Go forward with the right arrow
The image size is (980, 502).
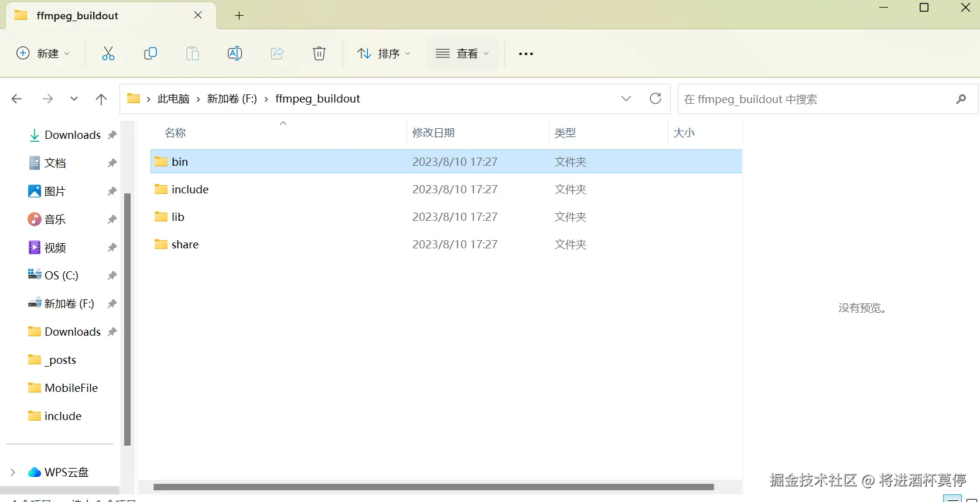pos(47,99)
